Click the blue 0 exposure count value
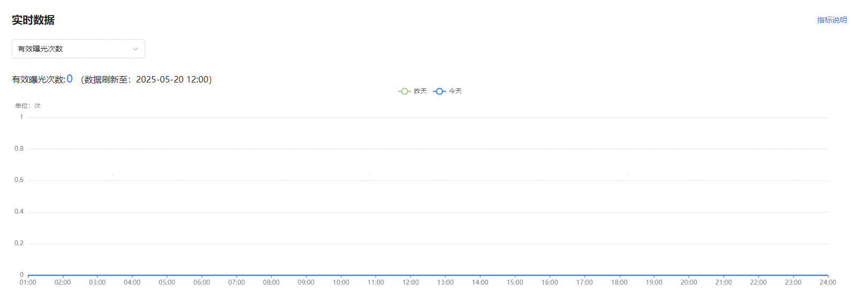 pyautogui.click(x=70, y=79)
